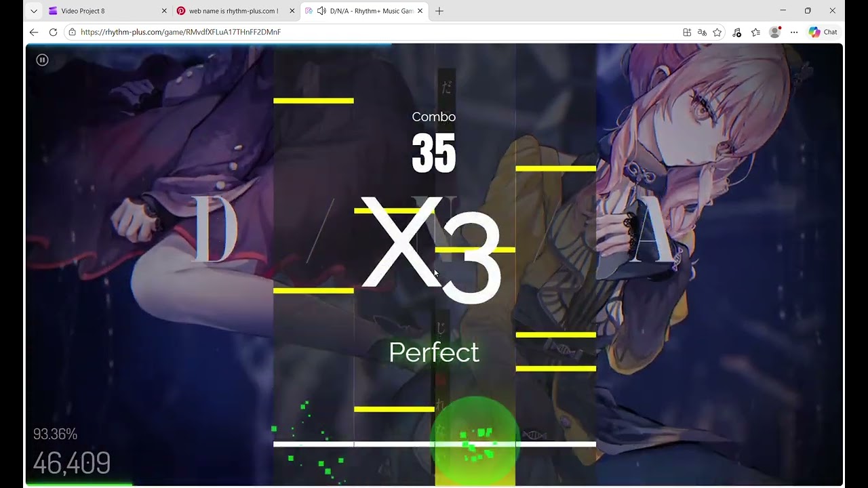The height and width of the screenshot is (488, 868).
Task: Open a new tab with plus button
Action: click(x=439, y=11)
